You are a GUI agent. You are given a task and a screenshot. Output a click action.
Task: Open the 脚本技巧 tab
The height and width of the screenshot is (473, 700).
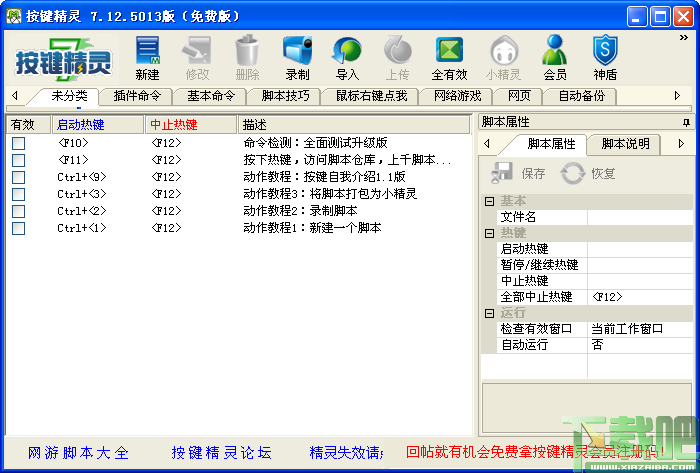click(285, 96)
